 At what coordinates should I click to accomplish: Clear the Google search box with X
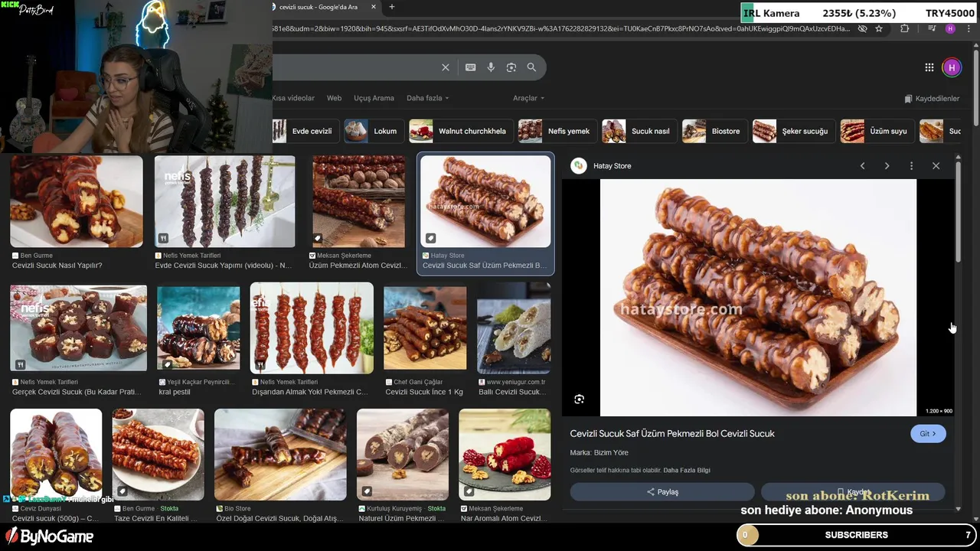[x=445, y=67]
